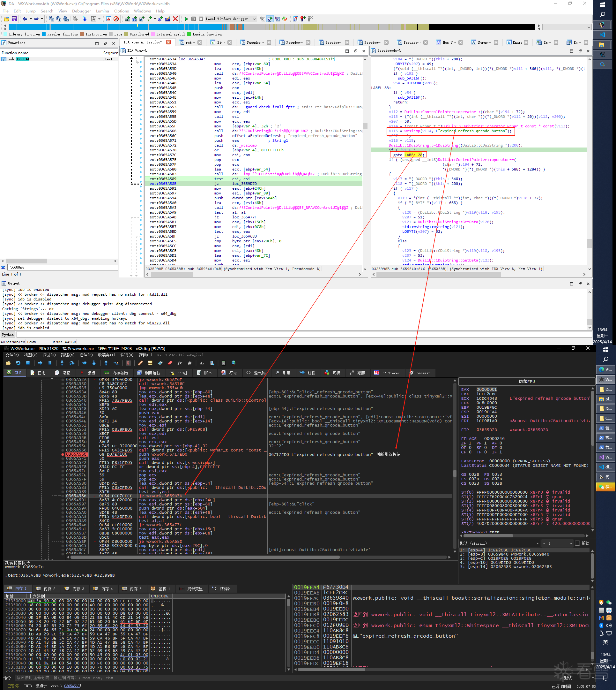Screen dimensions: 616x690
Task: Click the hash comment icon in x32dbg
Action: 189,363
